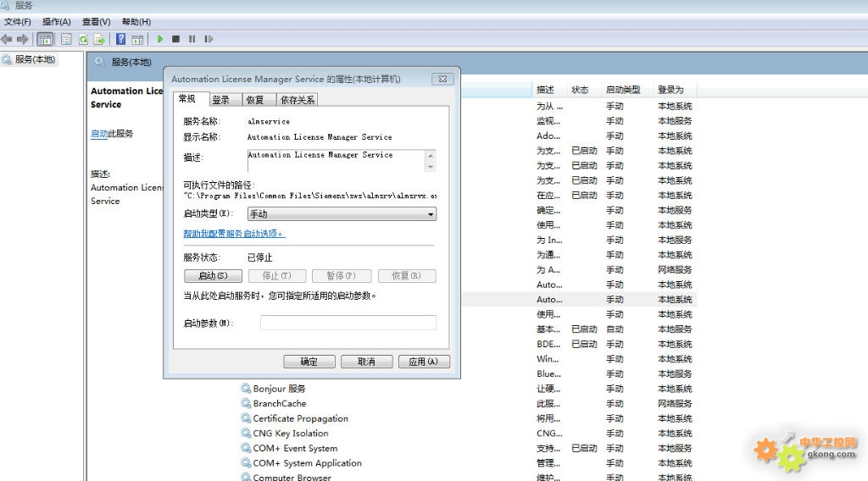The width and height of the screenshot is (868, 481).
Task: Click the 网络服务 cell in the 为 A... row
Action: (675, 270)
